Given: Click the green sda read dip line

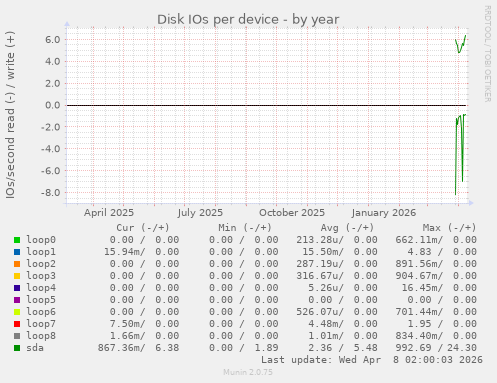Looking at the screenshot, I should (x=460, y=154).
